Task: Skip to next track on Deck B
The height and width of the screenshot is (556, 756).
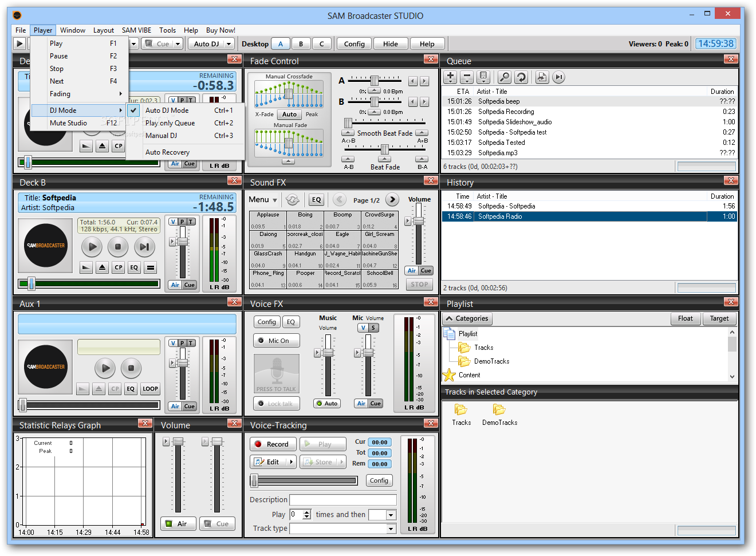Action: click(144, 247)
